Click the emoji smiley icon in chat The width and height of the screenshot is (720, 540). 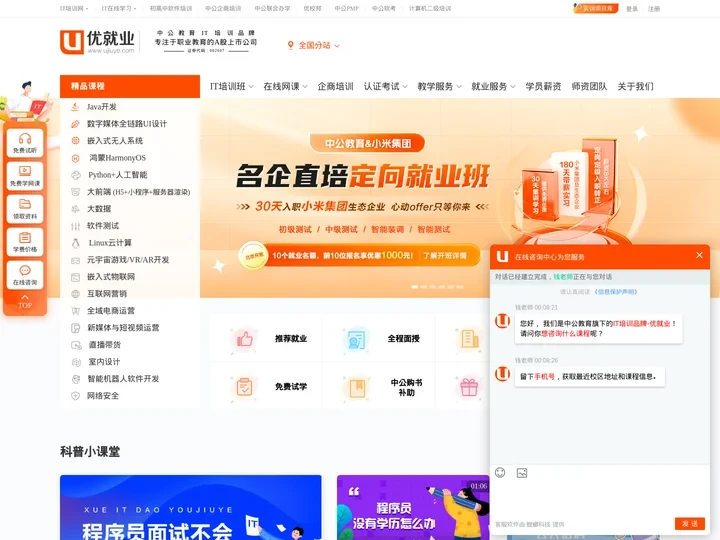pos(500,472)
